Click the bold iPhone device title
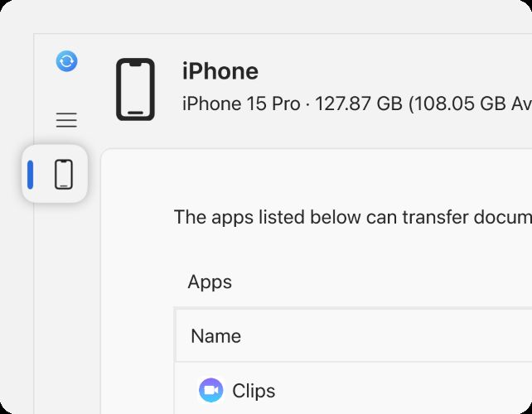The image size is (532, 414). tap(220, 71)
